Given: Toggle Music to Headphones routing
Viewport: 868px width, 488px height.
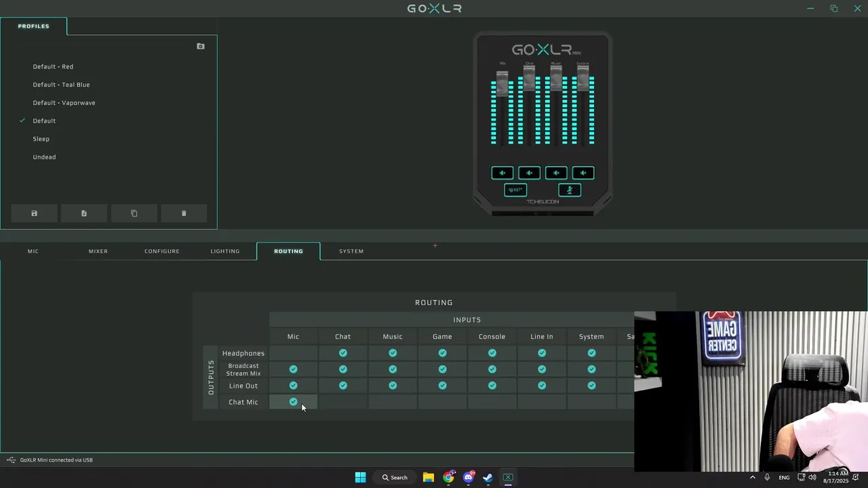Looking at the screenshot, I should (x=393, y=353).
